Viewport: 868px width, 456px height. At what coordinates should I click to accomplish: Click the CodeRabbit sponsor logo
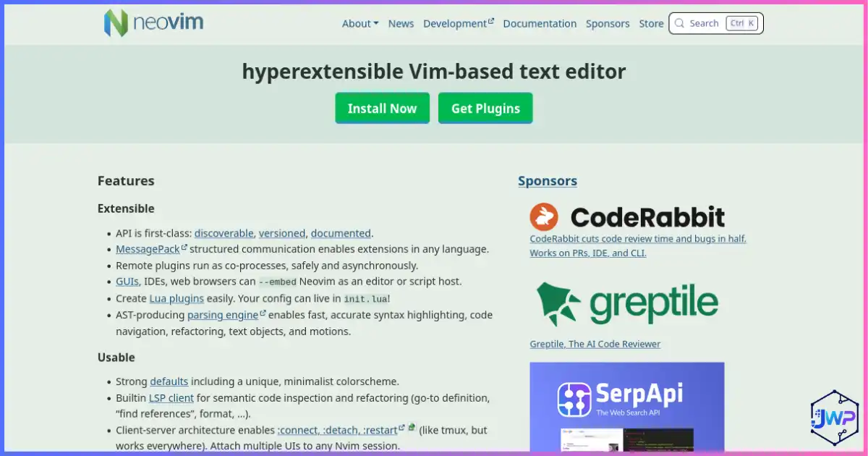tap(627, 216)
